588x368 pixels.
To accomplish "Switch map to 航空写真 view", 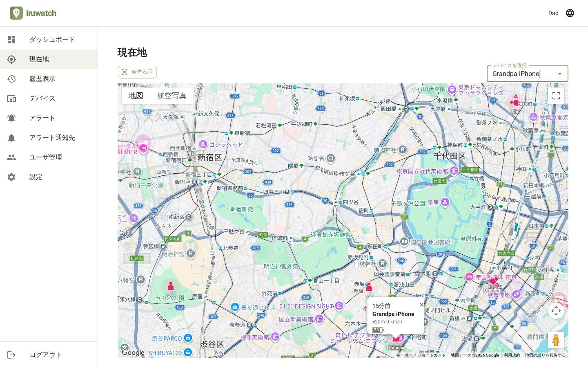I will point(172,96).
